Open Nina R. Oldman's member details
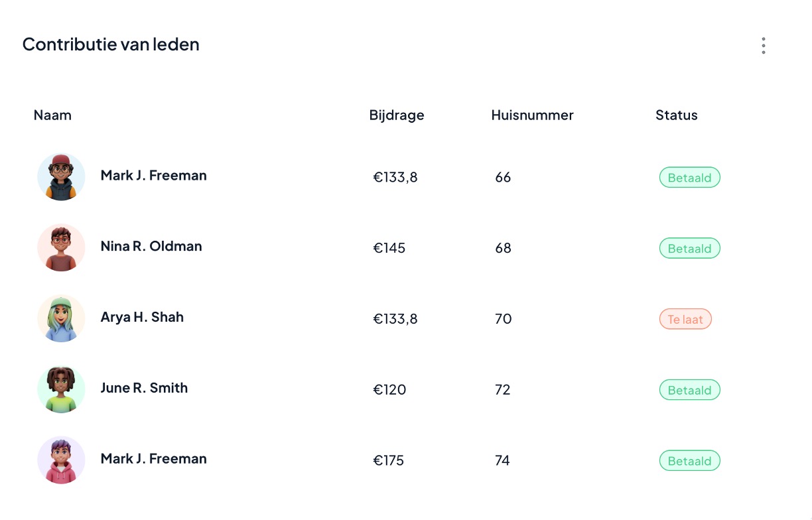 click(x=151, y=245)
